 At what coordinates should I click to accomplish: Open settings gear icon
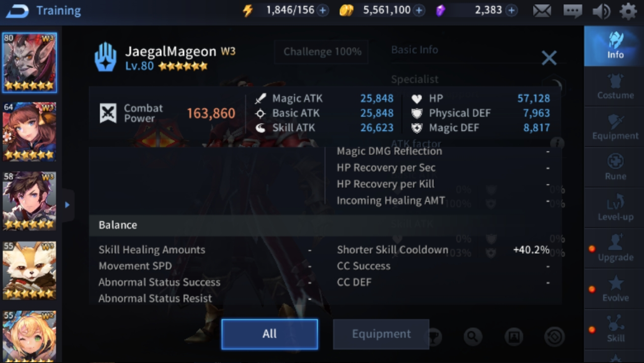[x=628, y=11]
